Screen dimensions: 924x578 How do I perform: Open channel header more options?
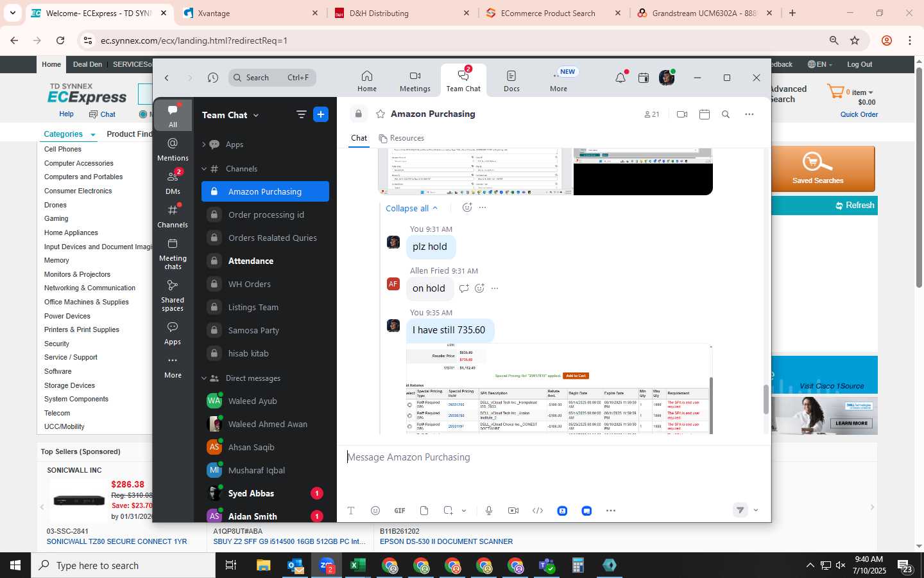tap(749, 114)
